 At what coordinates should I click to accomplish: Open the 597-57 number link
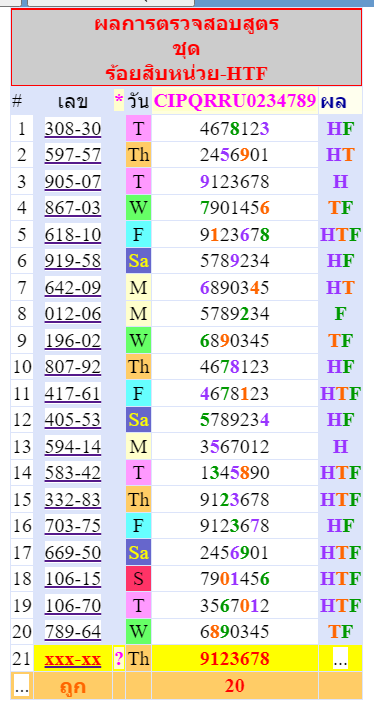coord(73,156)
